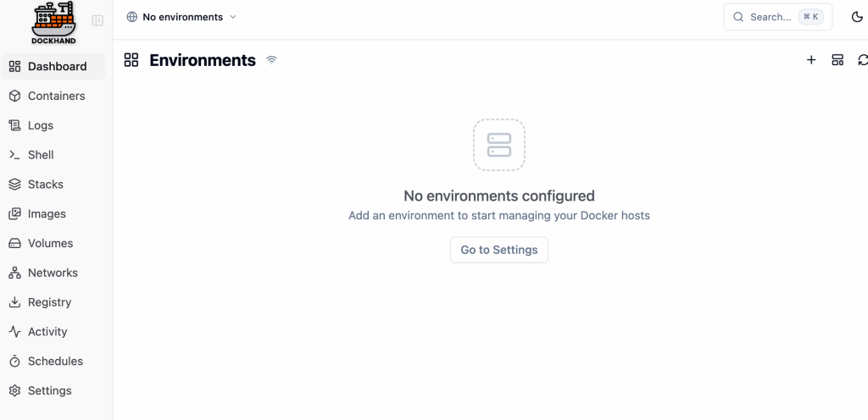Switch the environments layout view icon
Screen dimensions: 868x420
(837, 60)
